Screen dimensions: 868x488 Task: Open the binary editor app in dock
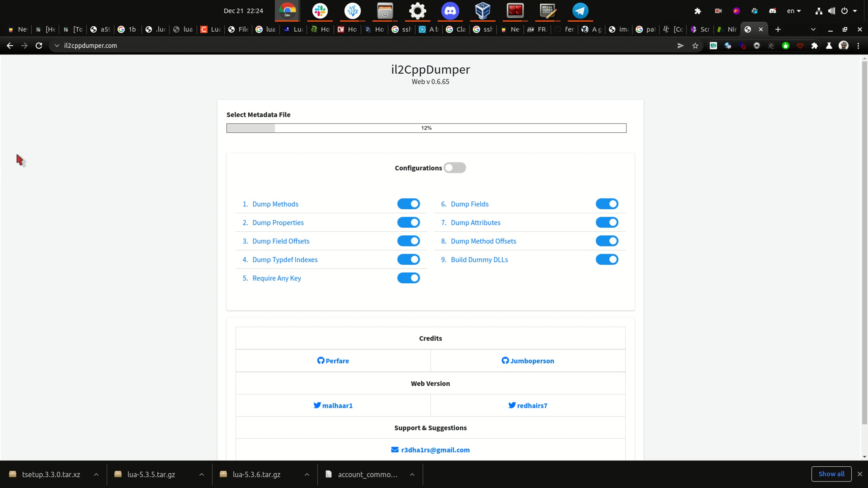coord(548,11)
